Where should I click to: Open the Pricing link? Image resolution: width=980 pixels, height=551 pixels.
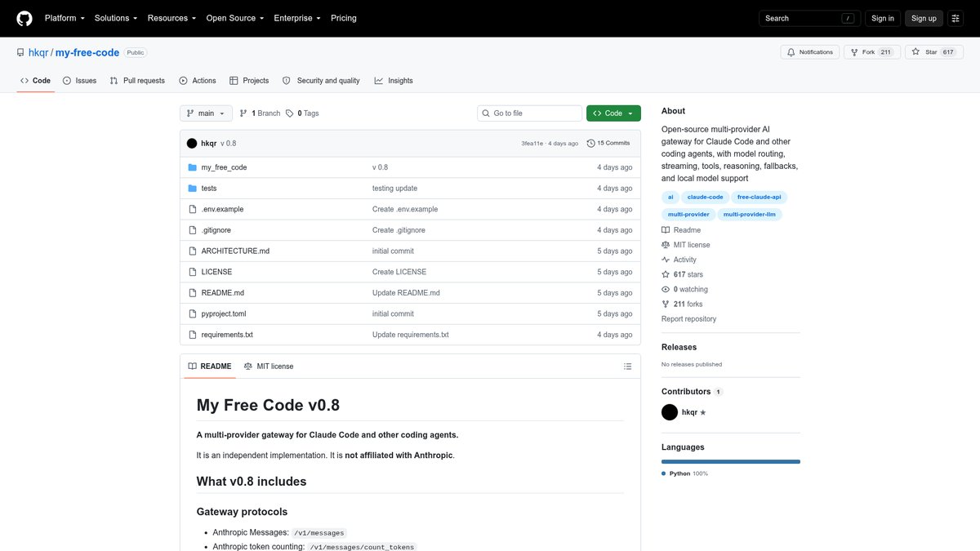343,18
